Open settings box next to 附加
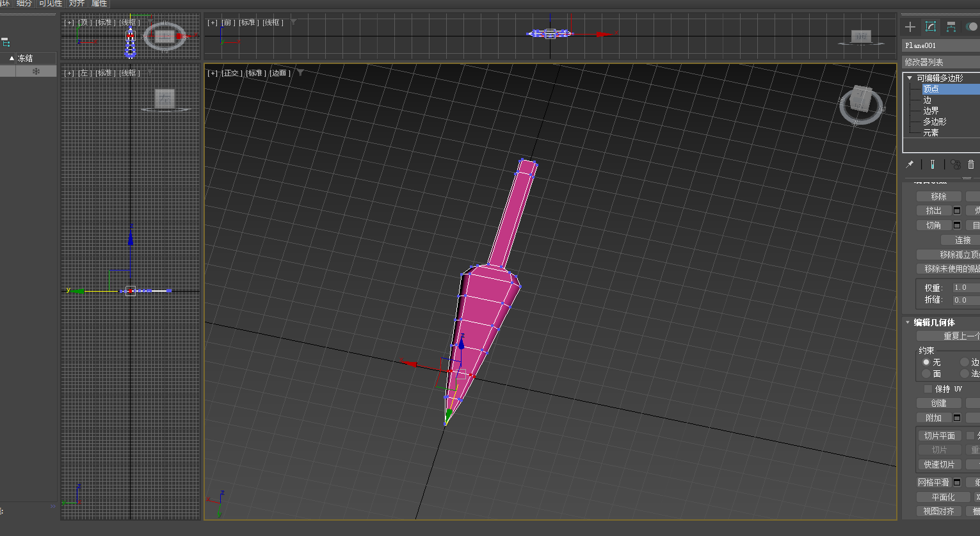 957,418
